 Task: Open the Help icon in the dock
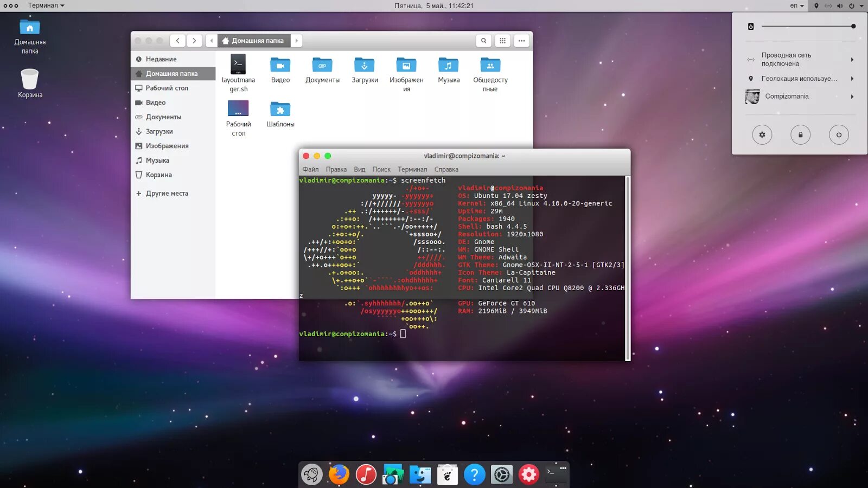475,474
